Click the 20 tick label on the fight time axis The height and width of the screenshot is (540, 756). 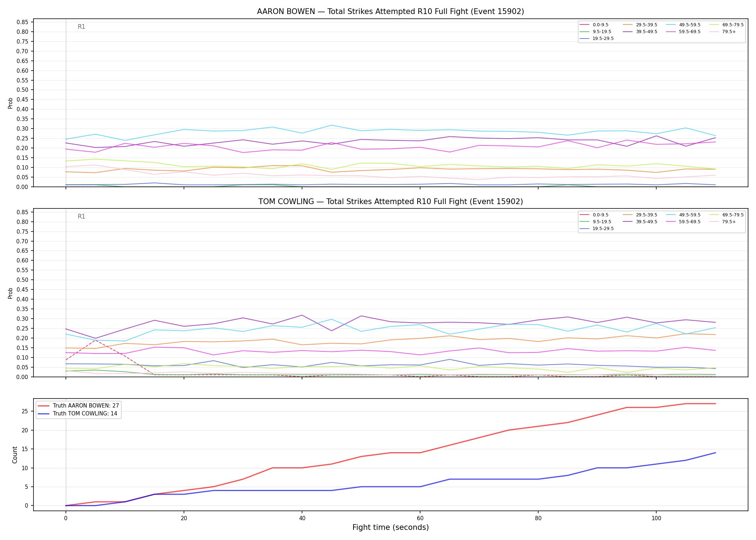[x=184, y=518]
